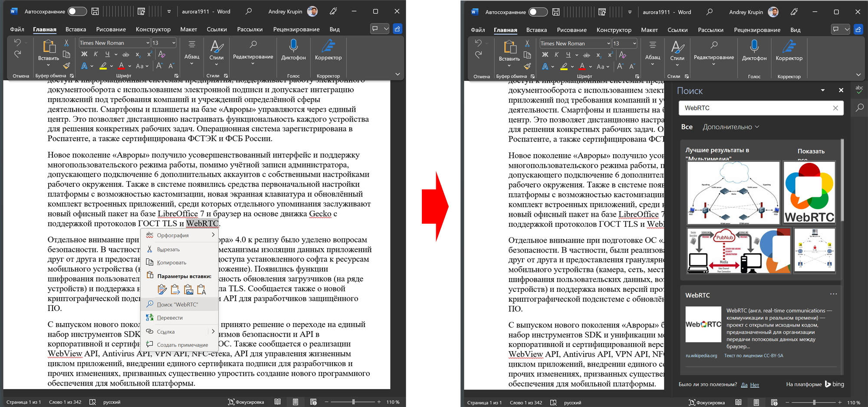This screenshot has height=407, width=868.
Task: Open the ru.wikipedia.org link in WebRTC card
Action: click(x=701, y=355)
